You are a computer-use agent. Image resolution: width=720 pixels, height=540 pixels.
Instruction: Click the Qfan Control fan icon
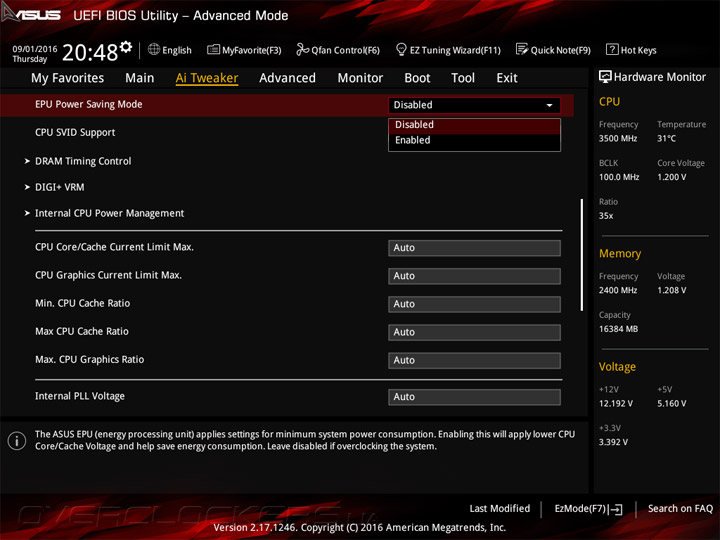click(x=302, y=49)
